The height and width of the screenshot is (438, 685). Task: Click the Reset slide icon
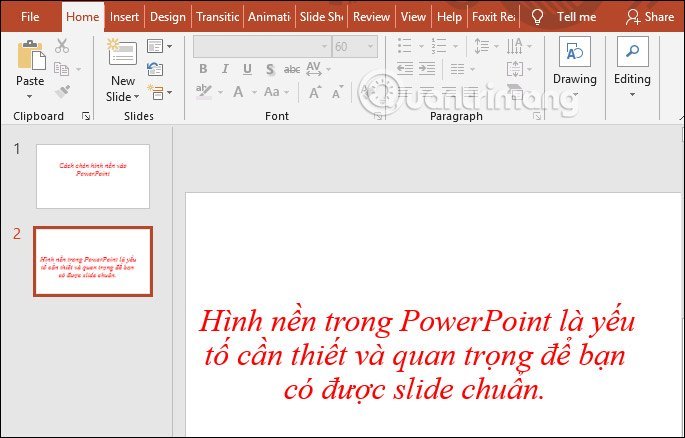155,69
